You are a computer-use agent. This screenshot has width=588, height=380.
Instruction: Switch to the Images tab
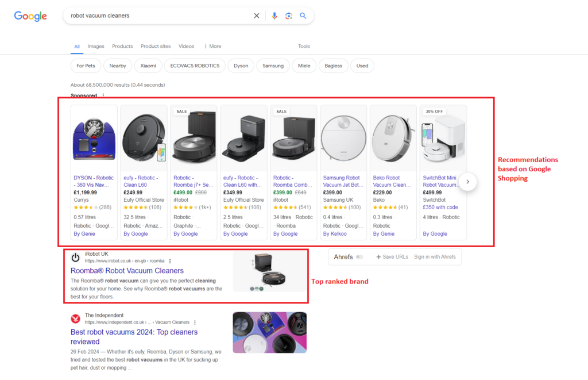96,46
